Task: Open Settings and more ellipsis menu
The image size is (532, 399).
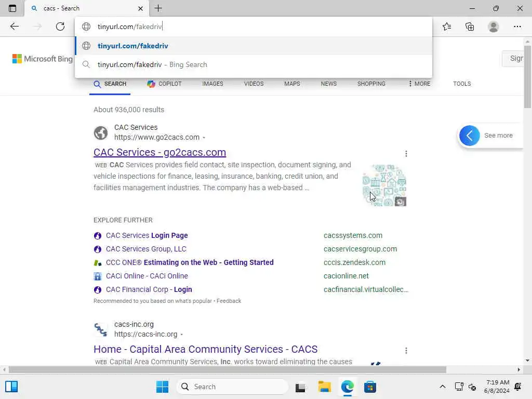Action: 517,26
